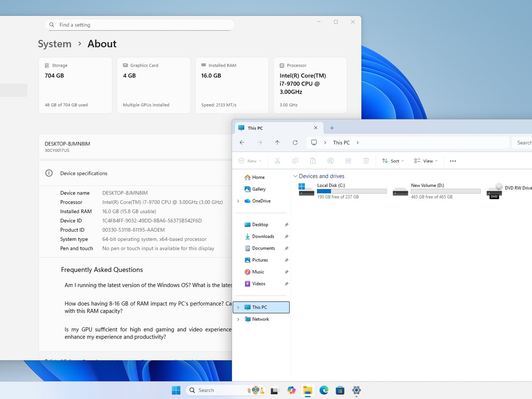Refresh the This PC view
The image size is (532, 399).
[295, 142]
